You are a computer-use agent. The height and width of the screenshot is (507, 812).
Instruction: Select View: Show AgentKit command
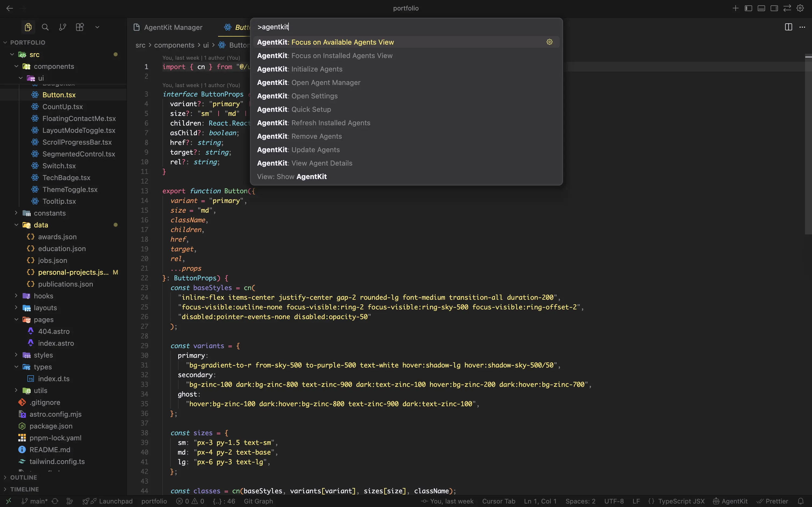click(x=406, y=176)
